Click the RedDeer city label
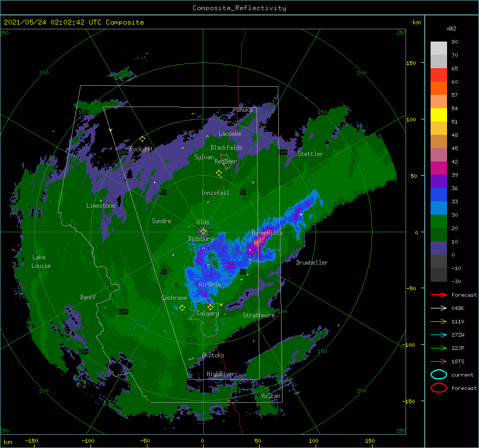 [x=226, y=161]
